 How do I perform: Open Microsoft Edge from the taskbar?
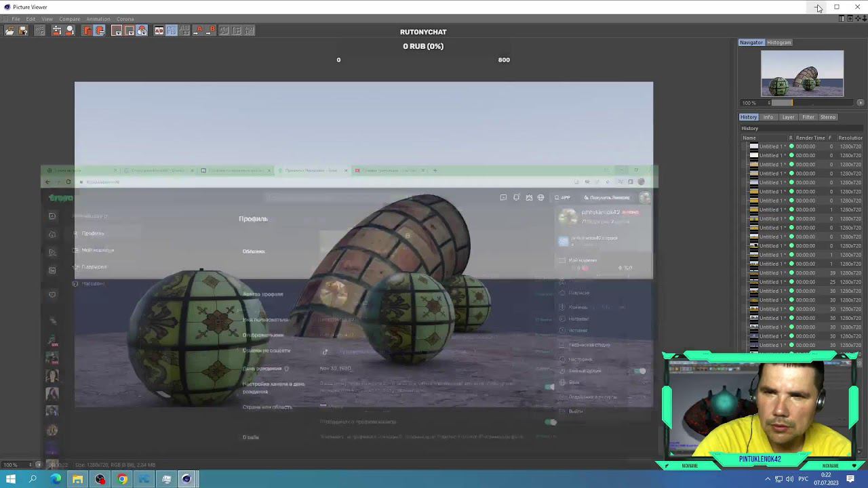(56, 479)
